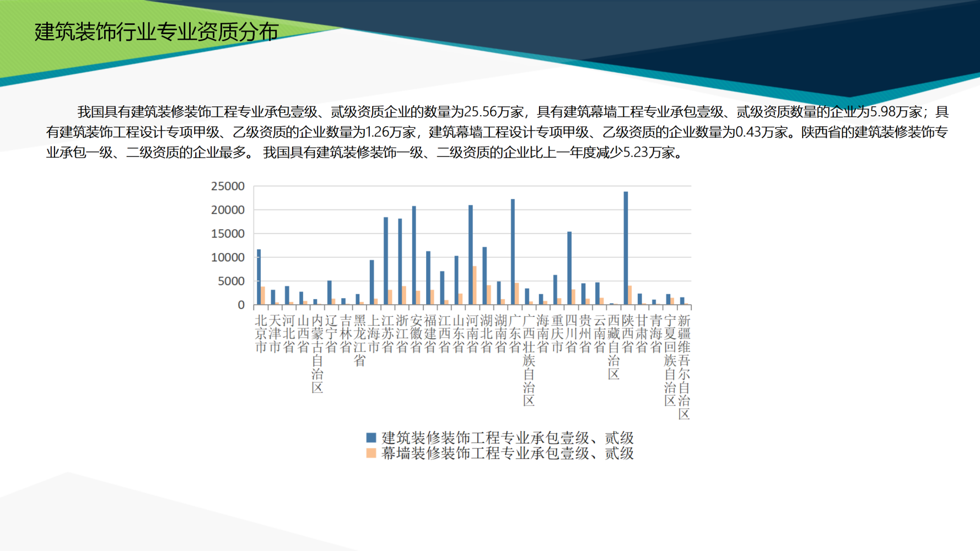The height and width of the screenshot is (551, 980).
Task: Select the orange bar above 北京市
Action: pyautogui.click(x=263, y=296)
